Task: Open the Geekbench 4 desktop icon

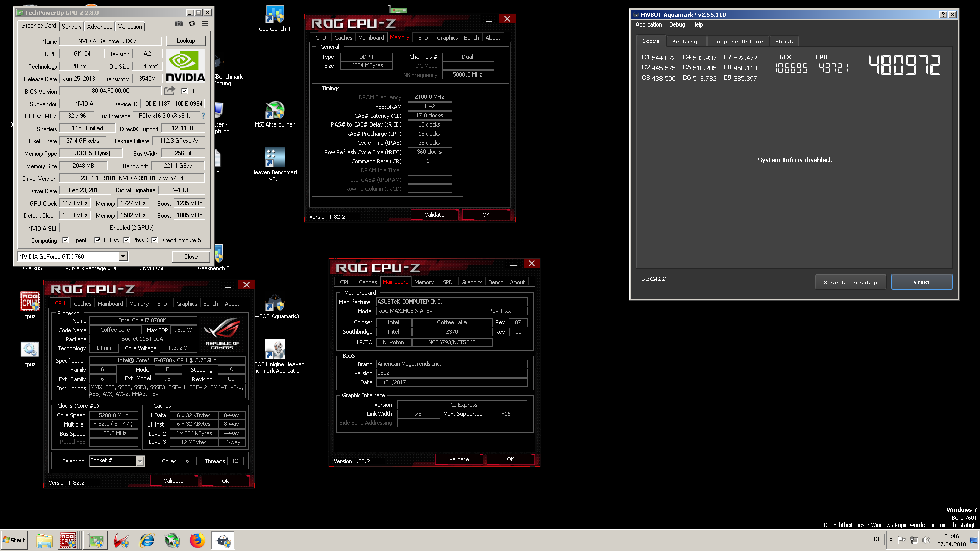Action: pos(275,18)
